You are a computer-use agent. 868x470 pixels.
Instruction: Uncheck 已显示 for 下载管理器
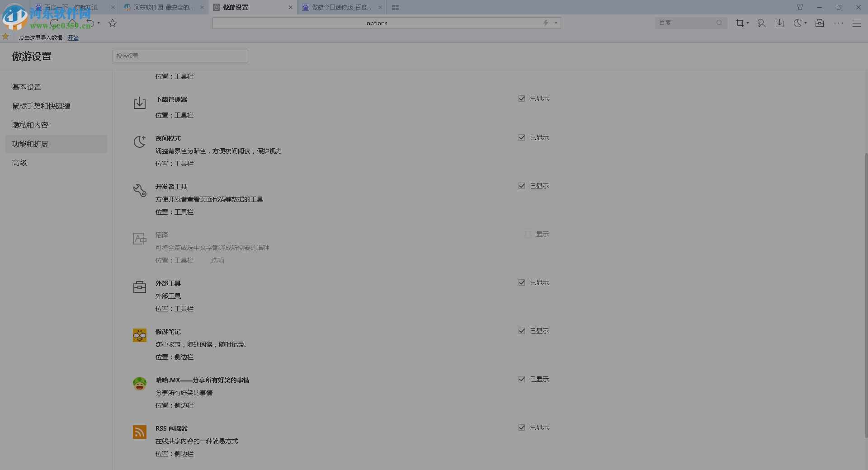click(522, 99)
